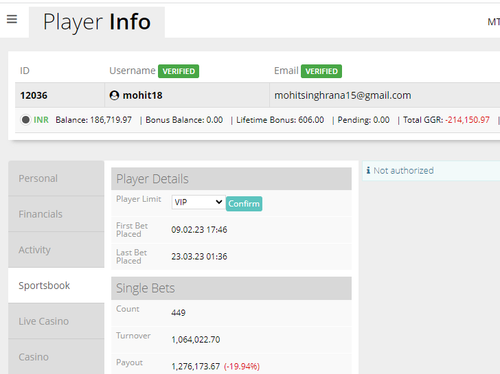The height and width of the screenshot is (374, 500).
Task: Click the Turnover label
Action: pyautogui.click(x=133, y=336)
